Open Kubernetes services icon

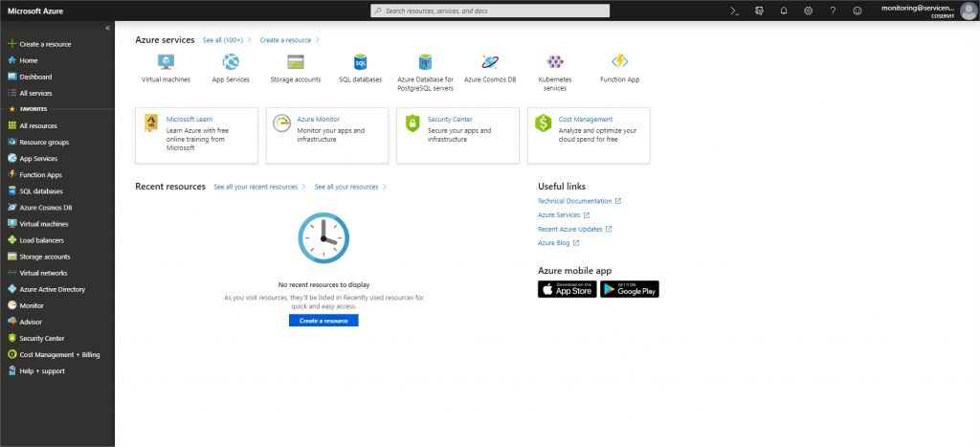coord(555,61)
